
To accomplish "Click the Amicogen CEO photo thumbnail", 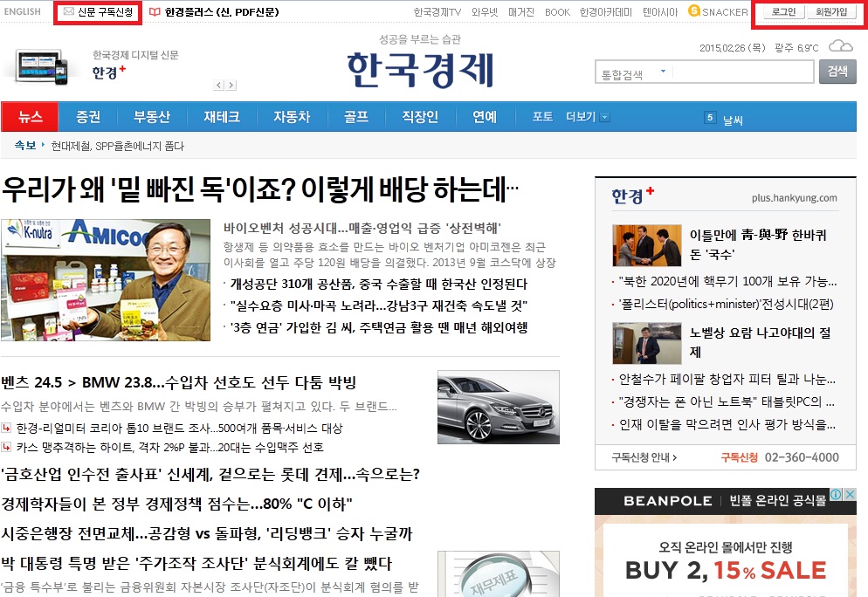I will [106, 280].
